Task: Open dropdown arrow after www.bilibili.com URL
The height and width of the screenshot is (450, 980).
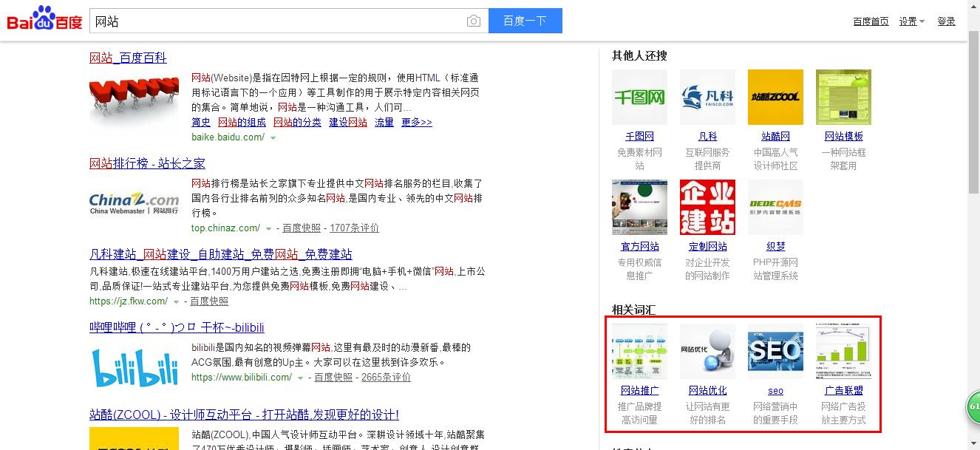Action: pyautogui.click(x=300, y=378)
